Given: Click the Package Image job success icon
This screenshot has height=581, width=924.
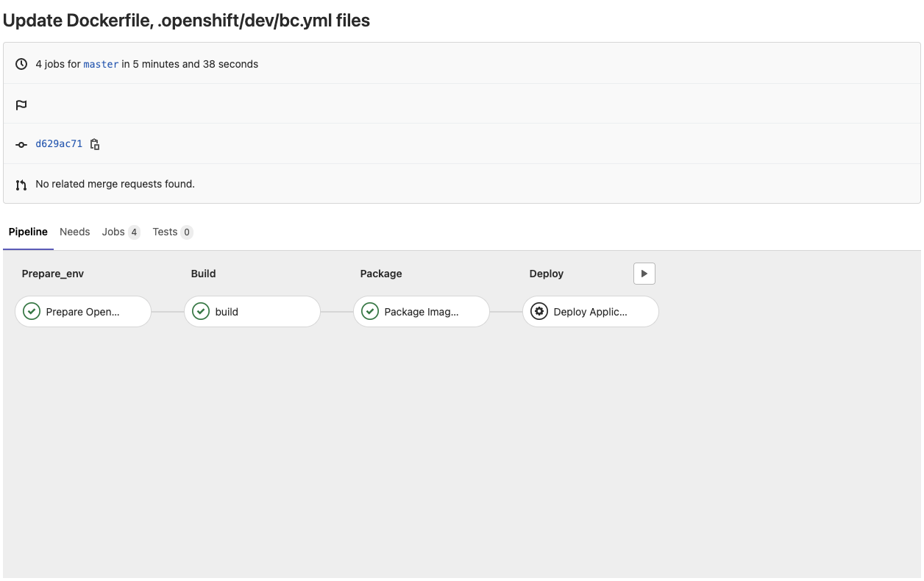Looking at the screenshot, I should [370, 312].
